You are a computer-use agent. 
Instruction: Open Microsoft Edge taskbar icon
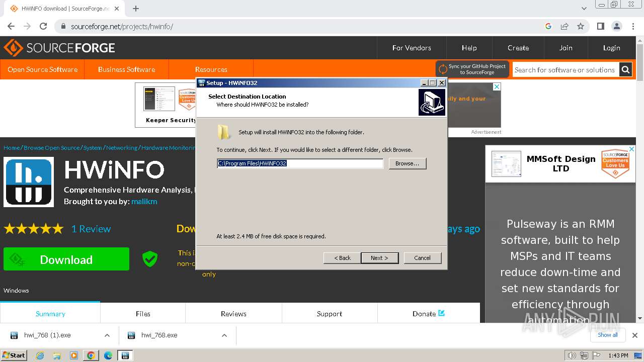click(x=108, y=355)
